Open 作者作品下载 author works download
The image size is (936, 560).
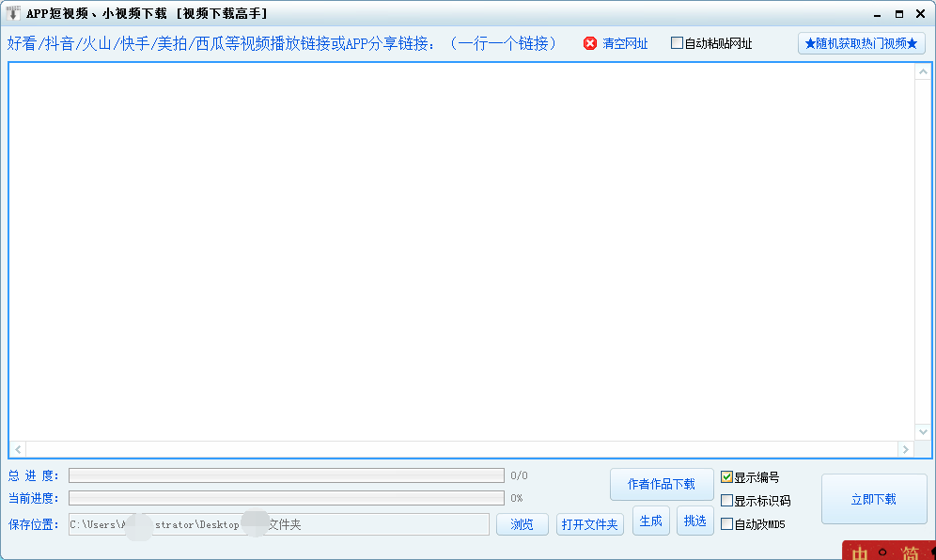[662, 484]
